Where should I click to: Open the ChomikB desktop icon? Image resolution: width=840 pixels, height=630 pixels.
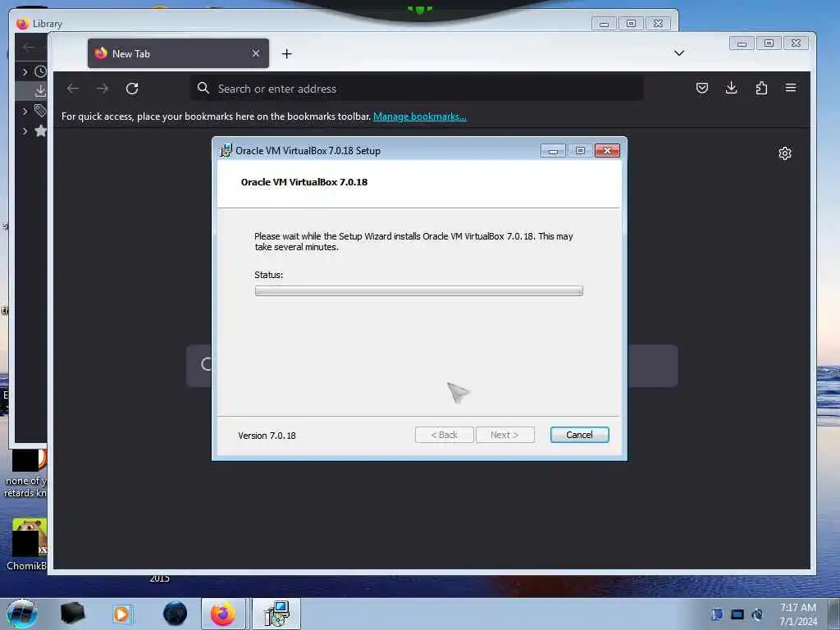27,544
